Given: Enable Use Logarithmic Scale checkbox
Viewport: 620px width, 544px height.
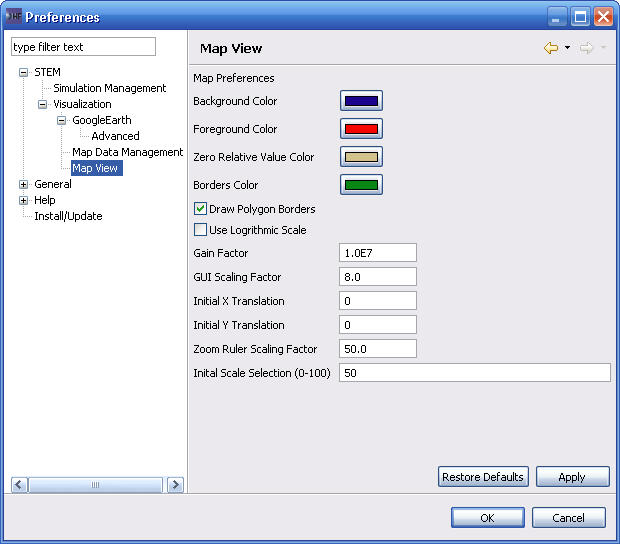Looking at the screenshot, I should click(x=200, y=230).
